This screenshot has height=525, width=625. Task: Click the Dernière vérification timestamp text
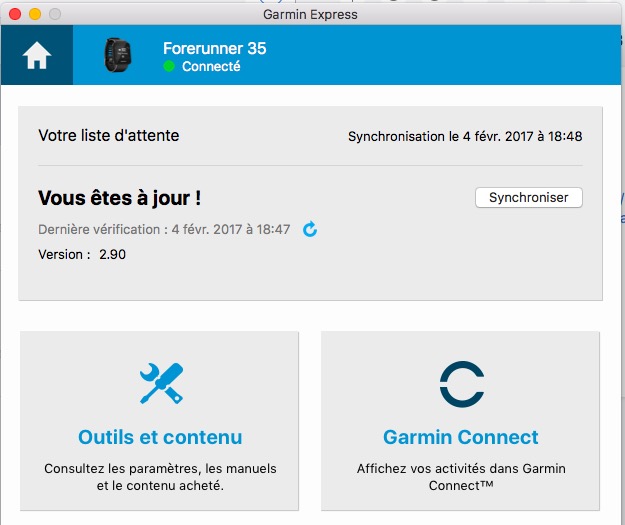coord(164,230)
